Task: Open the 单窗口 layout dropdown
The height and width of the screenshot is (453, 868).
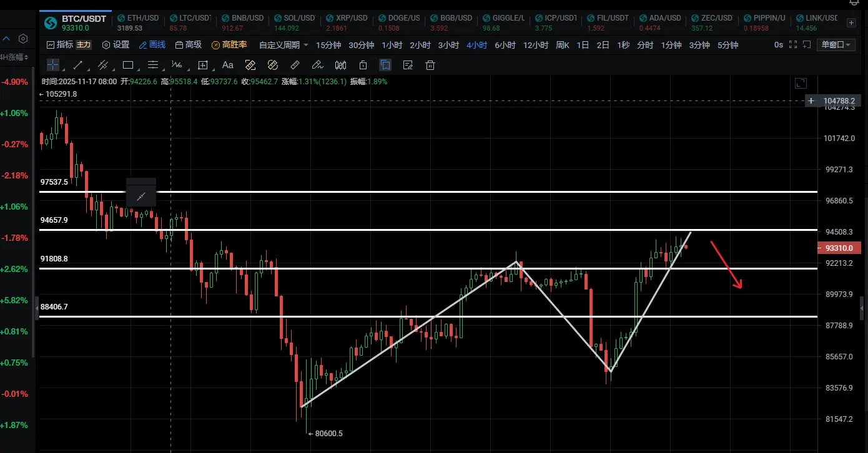Action: pos(836,45)
